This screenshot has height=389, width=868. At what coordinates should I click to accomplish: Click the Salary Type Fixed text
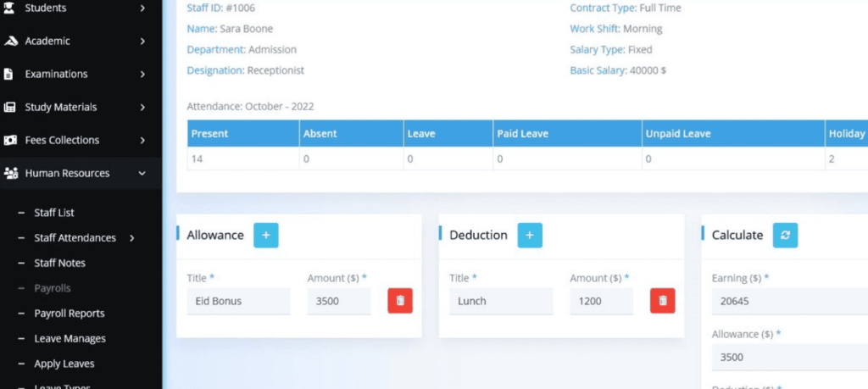611,49
